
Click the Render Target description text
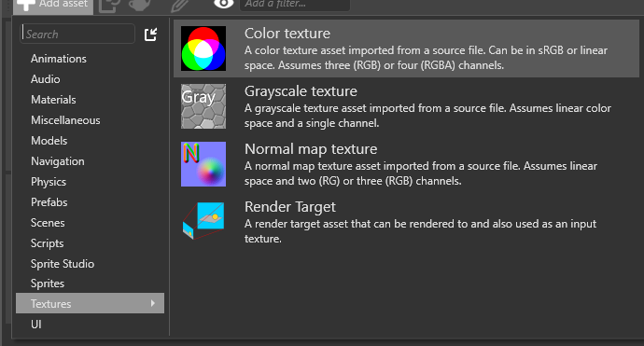pos(420,231)
